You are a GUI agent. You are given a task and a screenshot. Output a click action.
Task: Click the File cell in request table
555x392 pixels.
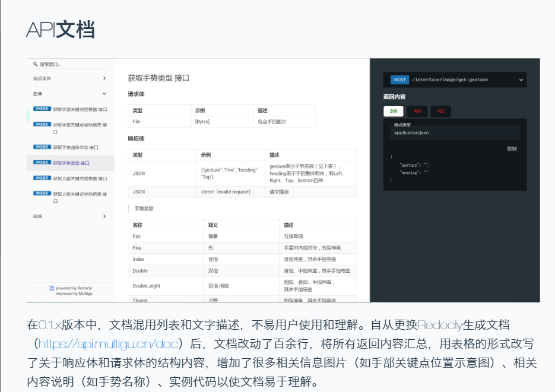click(x=159, y=122)
